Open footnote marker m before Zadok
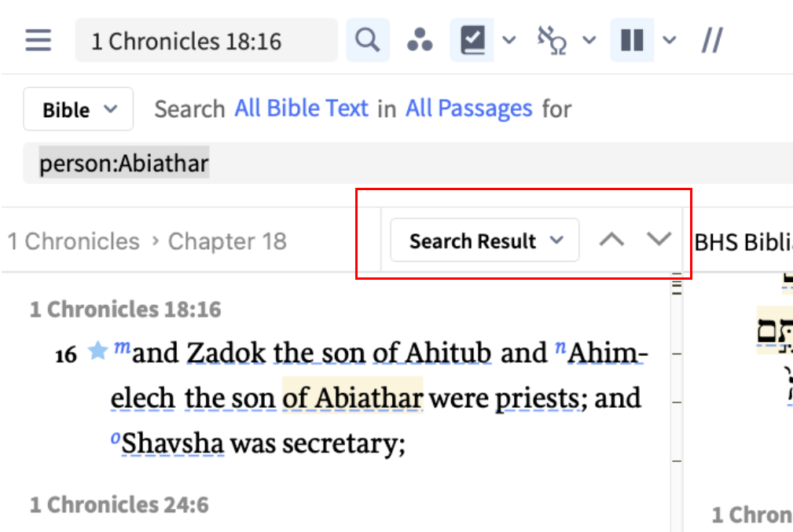Viewport: 793px width, 532px height. (122, 347)
